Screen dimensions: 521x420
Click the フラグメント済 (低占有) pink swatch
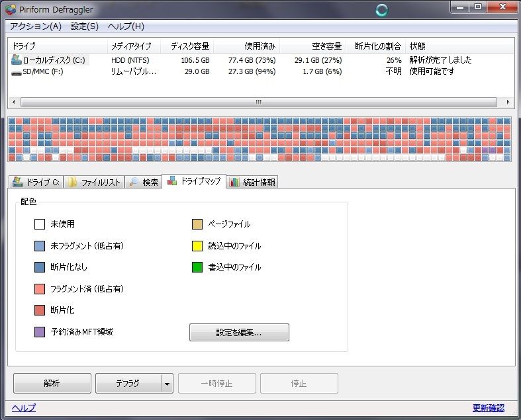[x=40, y=288]
